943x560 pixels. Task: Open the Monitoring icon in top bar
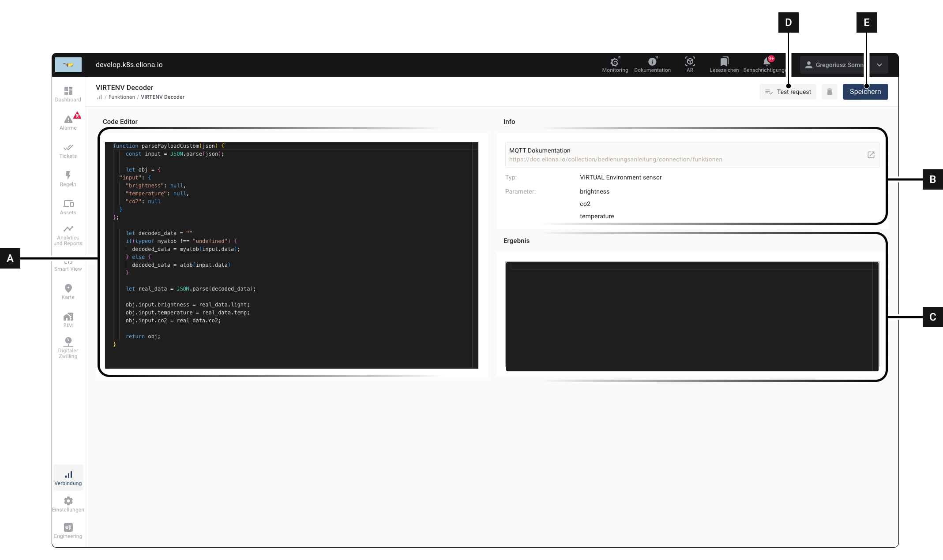click(x=615, y=62)
